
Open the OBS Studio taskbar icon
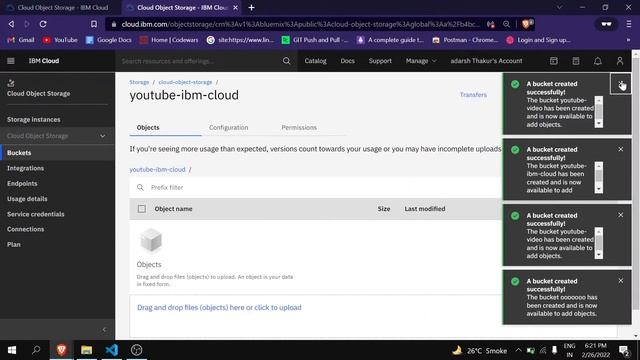(136, 350)
